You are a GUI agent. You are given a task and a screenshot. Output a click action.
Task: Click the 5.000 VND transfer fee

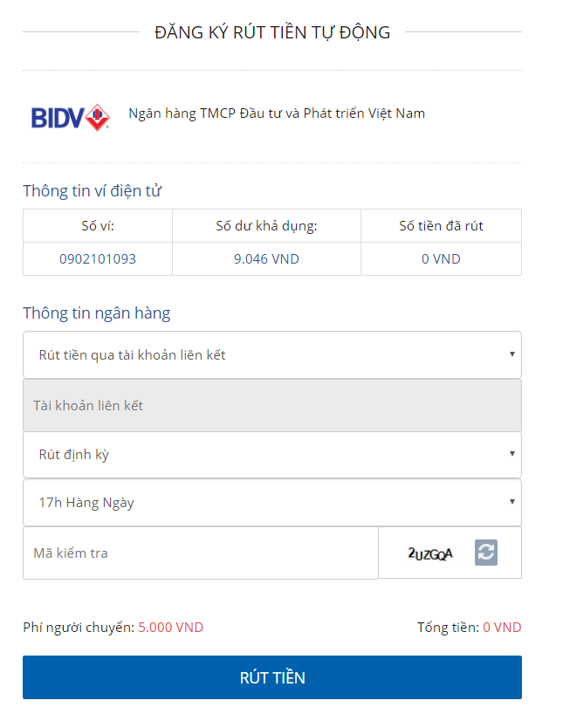[x=171, y=627]
